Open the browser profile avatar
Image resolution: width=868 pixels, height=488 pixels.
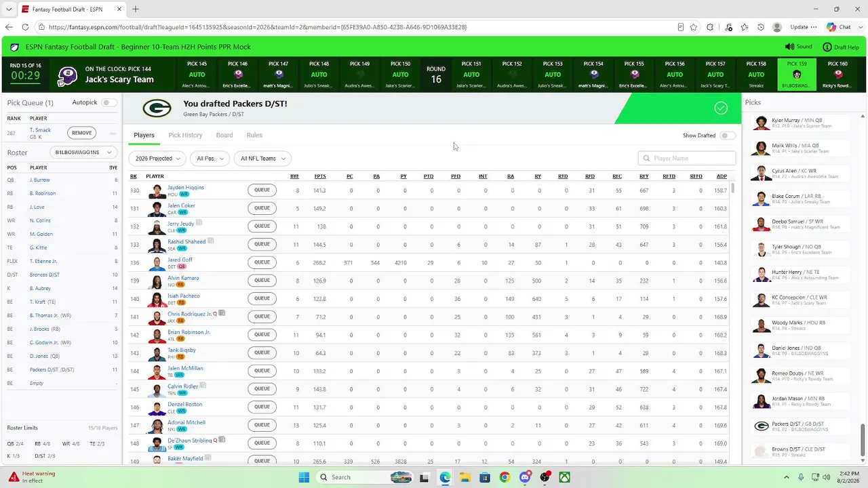point(777,27)
